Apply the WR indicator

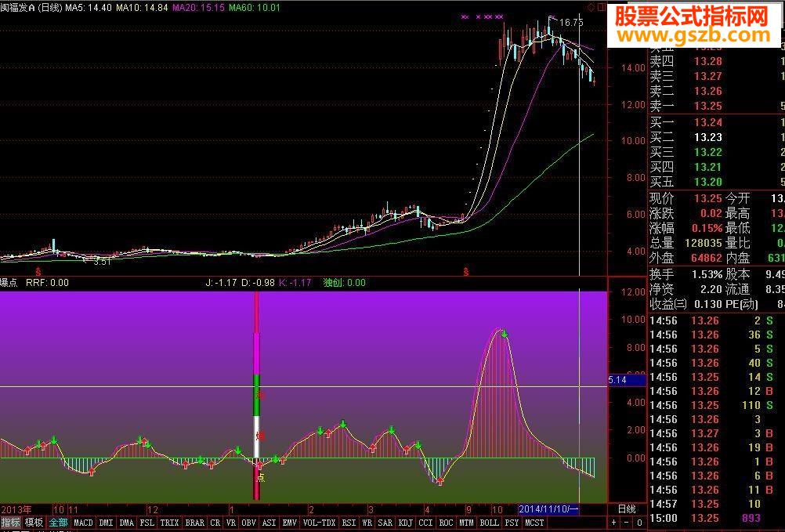click(x=367, y=523)
